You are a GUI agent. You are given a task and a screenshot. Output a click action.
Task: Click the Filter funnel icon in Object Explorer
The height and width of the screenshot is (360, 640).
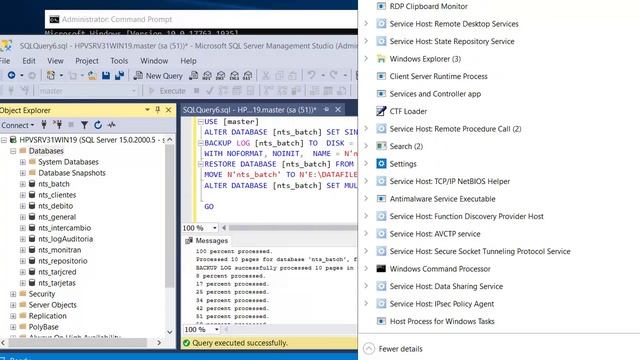(84, 125)
